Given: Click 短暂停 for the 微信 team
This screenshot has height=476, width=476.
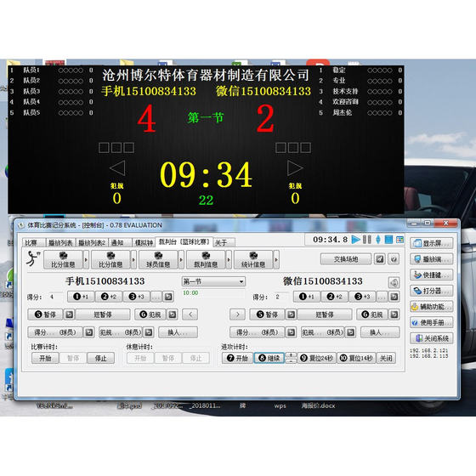Looking at the screenshot, I should [325, 314].
